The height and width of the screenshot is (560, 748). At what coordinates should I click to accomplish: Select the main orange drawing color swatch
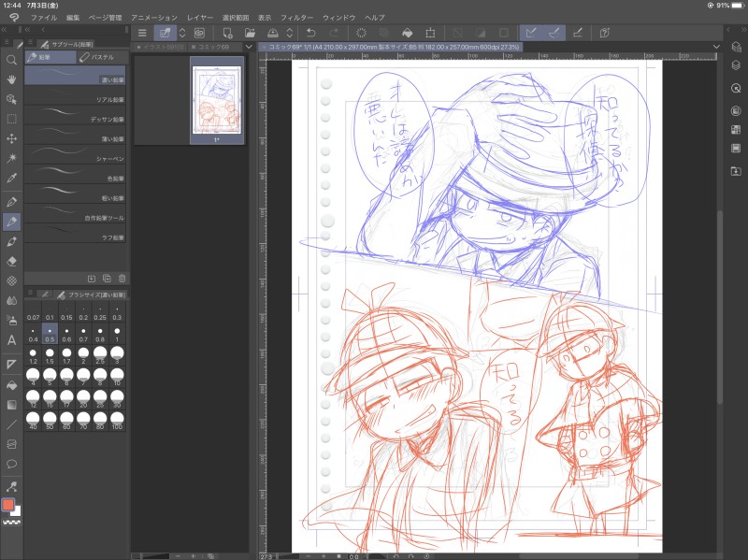pyautogui.click(x=8, y=505)
